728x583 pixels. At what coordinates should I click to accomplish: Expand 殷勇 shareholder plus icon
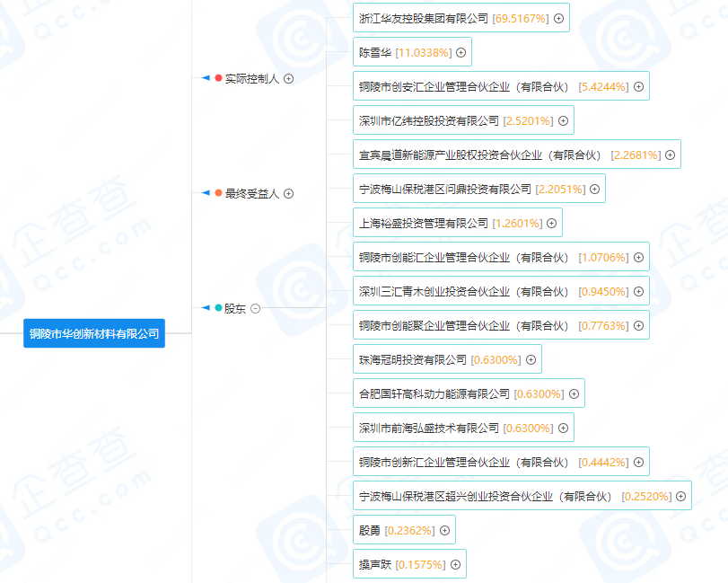point(444,529)
